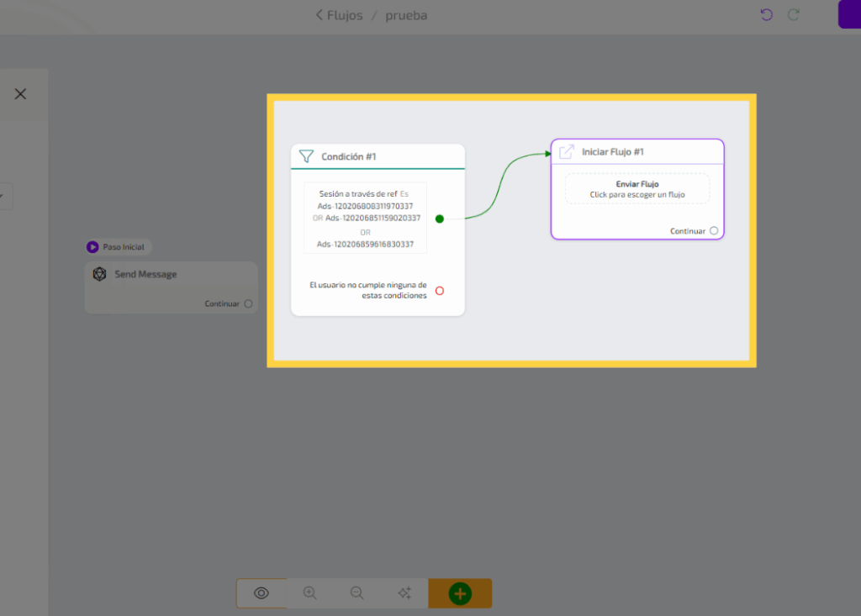Open the Enviar Flujo flow chooser
The height and width of the screenshot is (616, 861).
[x=637, y=188]
